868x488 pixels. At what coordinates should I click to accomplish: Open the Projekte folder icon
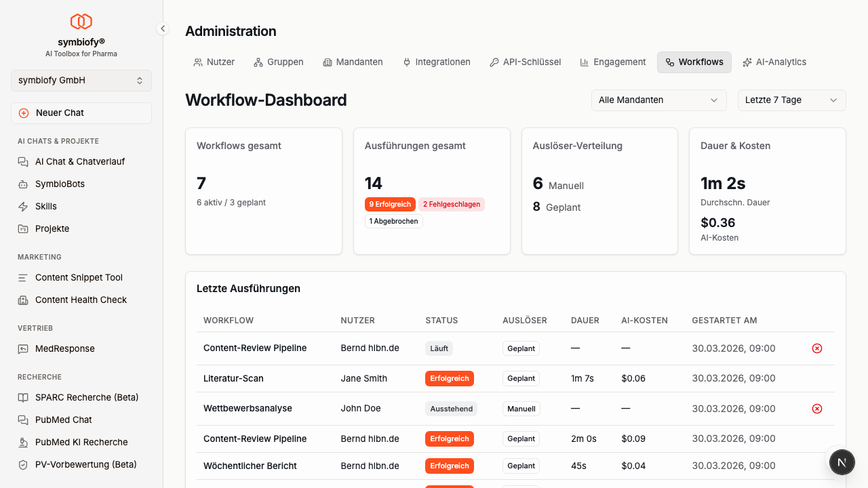coord(21,228)
